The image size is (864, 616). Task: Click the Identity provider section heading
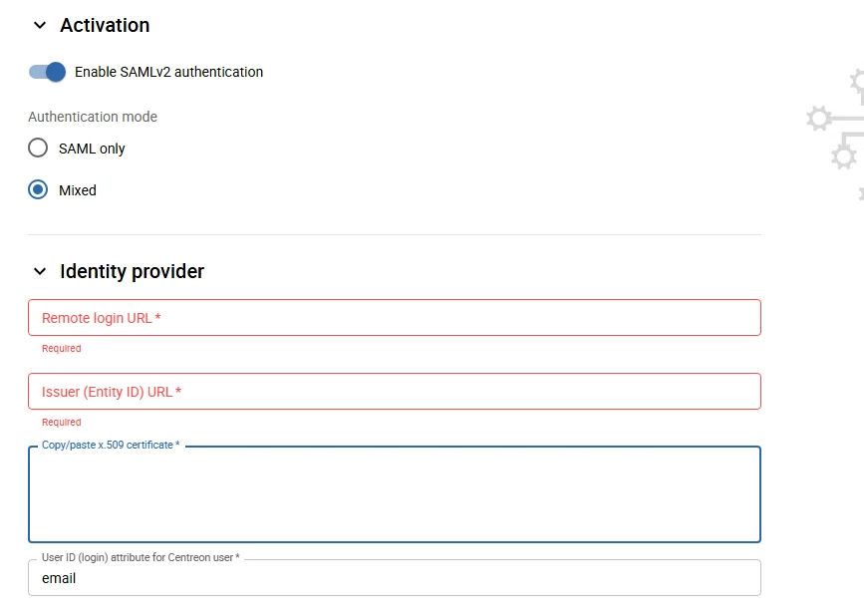coord(132,271)
